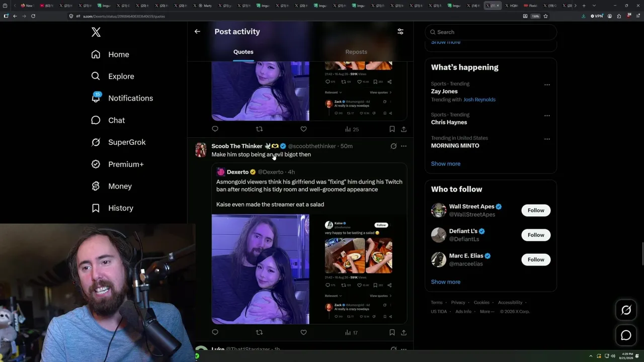Open the VPN button in the toolbar
The image size is (644, 362).
point(596,16)
